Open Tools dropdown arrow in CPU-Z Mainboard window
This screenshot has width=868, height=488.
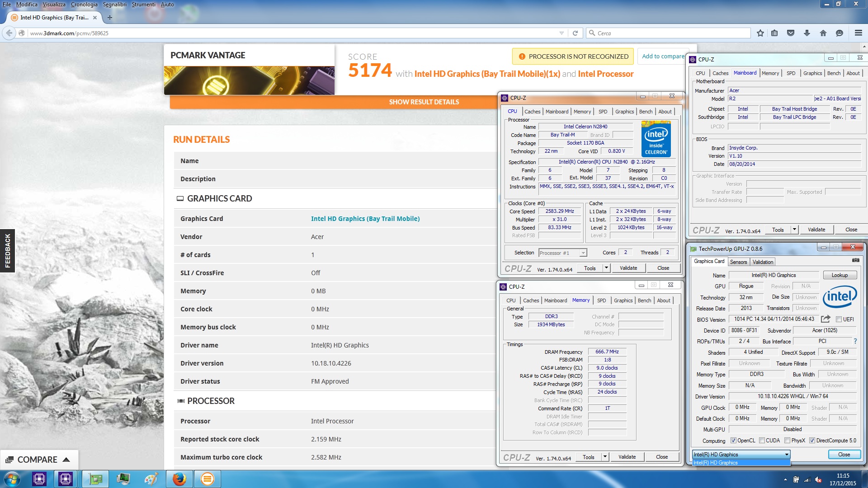pos(794,230)
